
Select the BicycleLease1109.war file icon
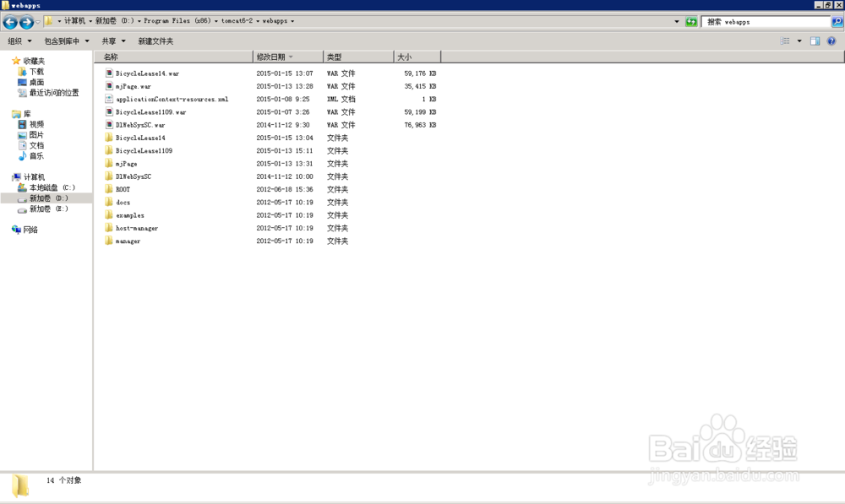point(109,112)
